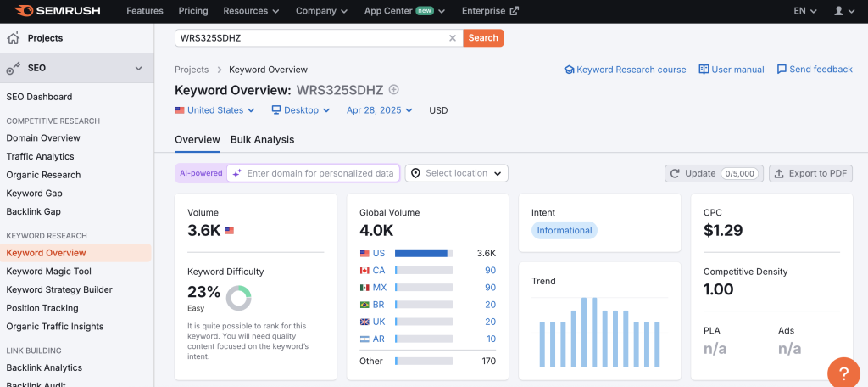Open Domain Overview in sidebar
The height and width of the screenshot is (387, 868).
click(43, 138)
